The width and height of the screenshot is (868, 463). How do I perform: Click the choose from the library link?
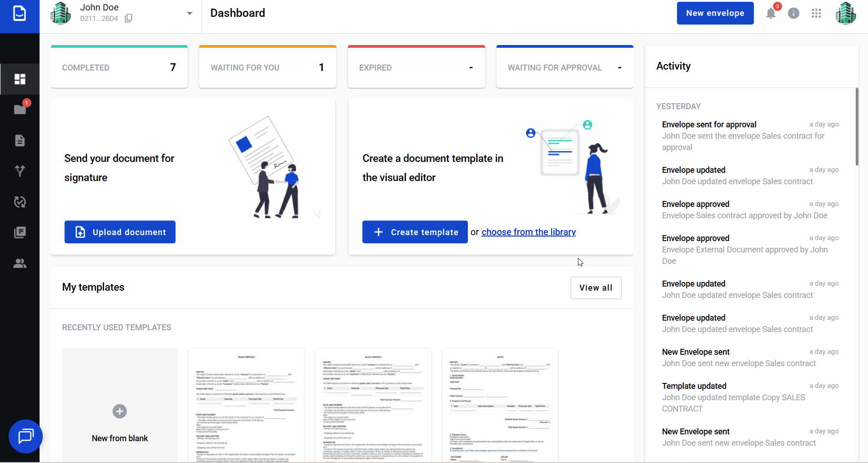pyautogui.click(x=528, y=232)
